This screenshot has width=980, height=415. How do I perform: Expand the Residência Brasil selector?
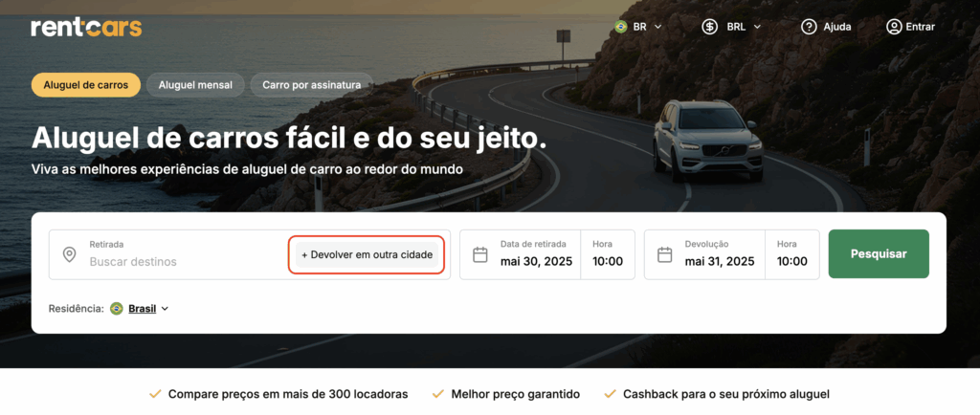pos(140,308)
